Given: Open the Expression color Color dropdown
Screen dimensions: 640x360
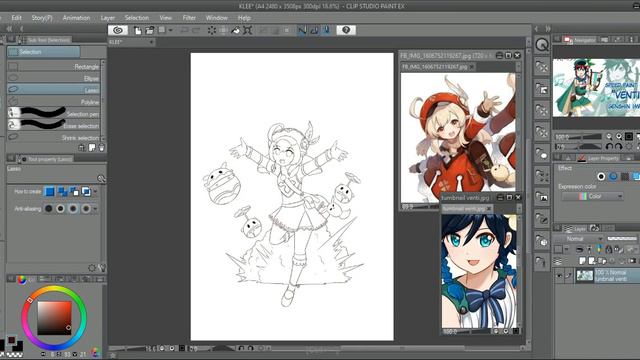Looking at the screenshot, I should coord(593,196).
